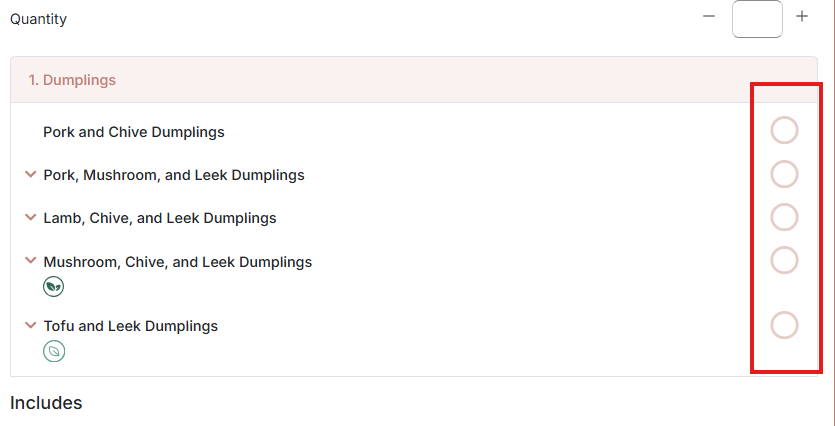This screenshot has width=835, height=426.
Task: Expand Mushroom, Chive, and Leek Dumplings chevron
Action: point(31,261)
